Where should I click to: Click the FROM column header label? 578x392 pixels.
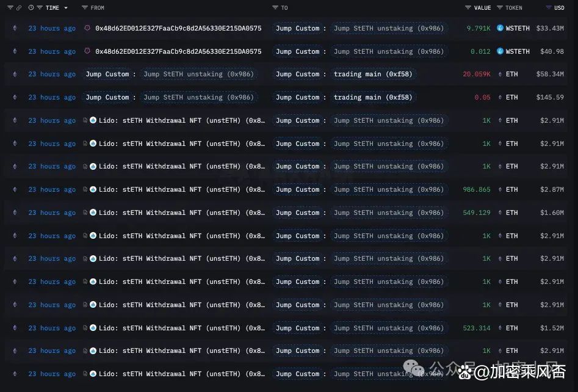click(x=97, y=8)
